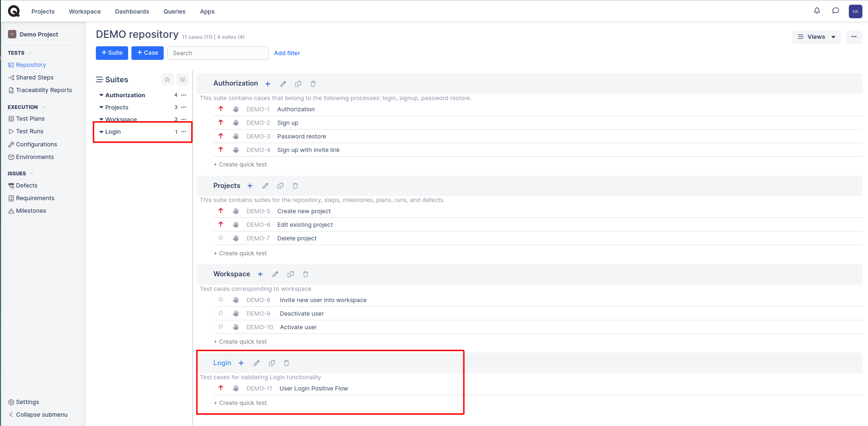Open test case DEMO-7 Delete project

point(297,238)
